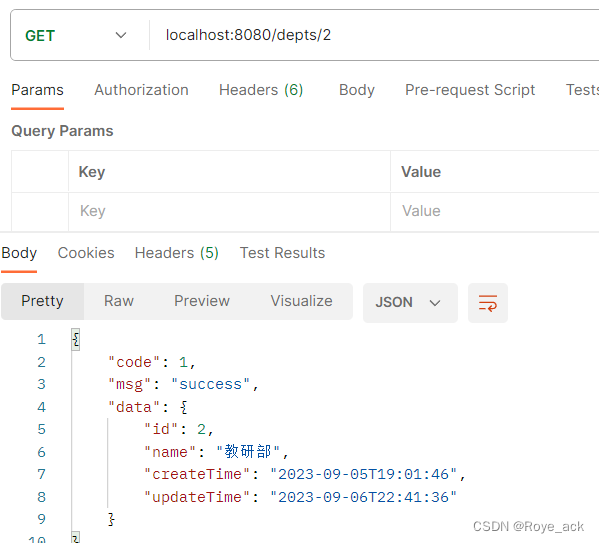Select the Preview view button
This screenshot has width=599, height=543.
[x=202, y=301]
